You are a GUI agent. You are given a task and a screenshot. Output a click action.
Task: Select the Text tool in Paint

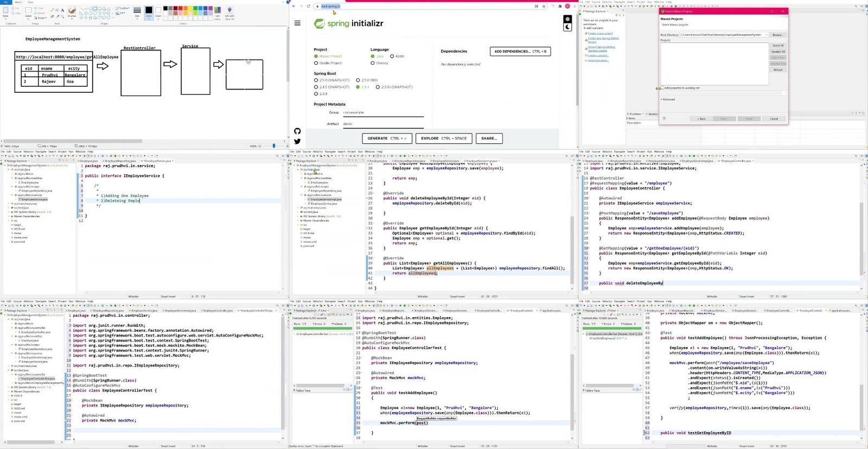[62, 10]
